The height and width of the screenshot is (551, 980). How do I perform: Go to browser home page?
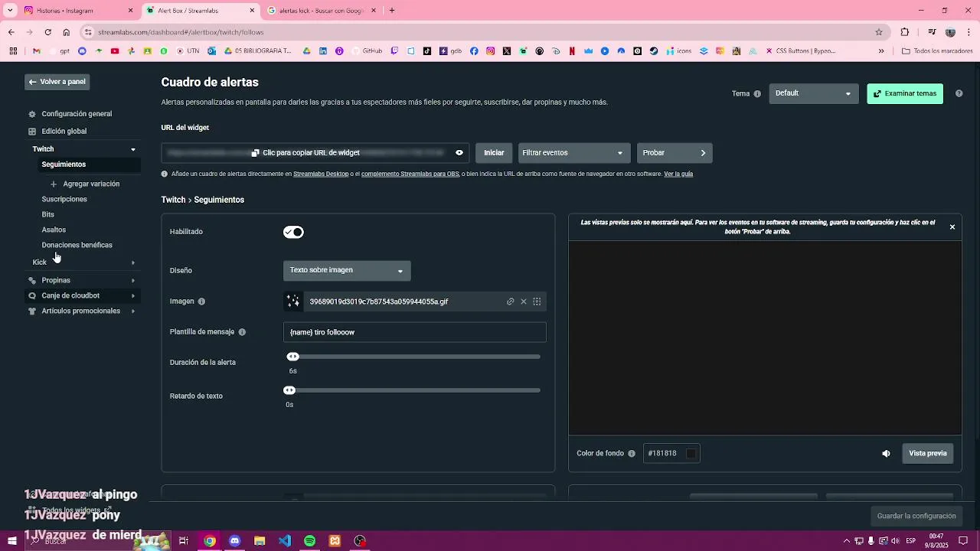(x=67, y=32)
